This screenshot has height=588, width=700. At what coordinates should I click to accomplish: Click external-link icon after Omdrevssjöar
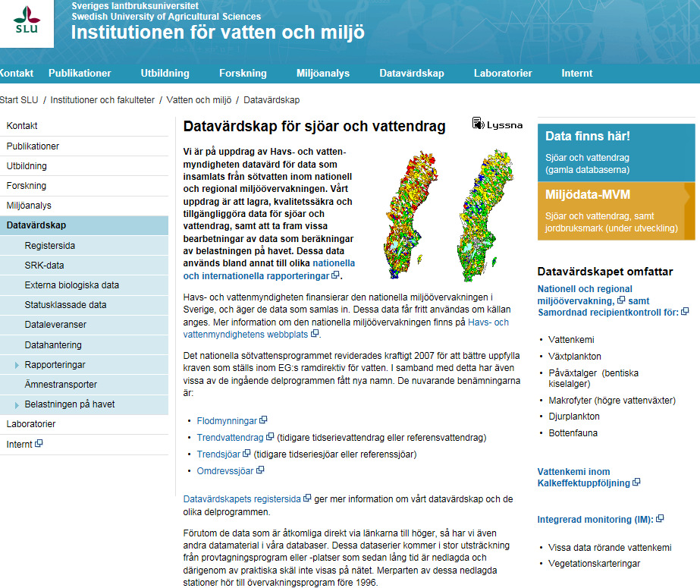260,470
